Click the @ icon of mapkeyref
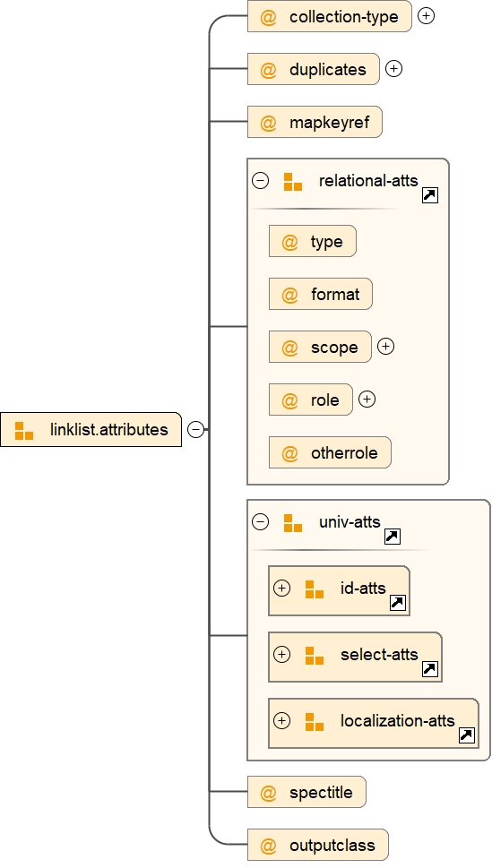 [268, 123]
